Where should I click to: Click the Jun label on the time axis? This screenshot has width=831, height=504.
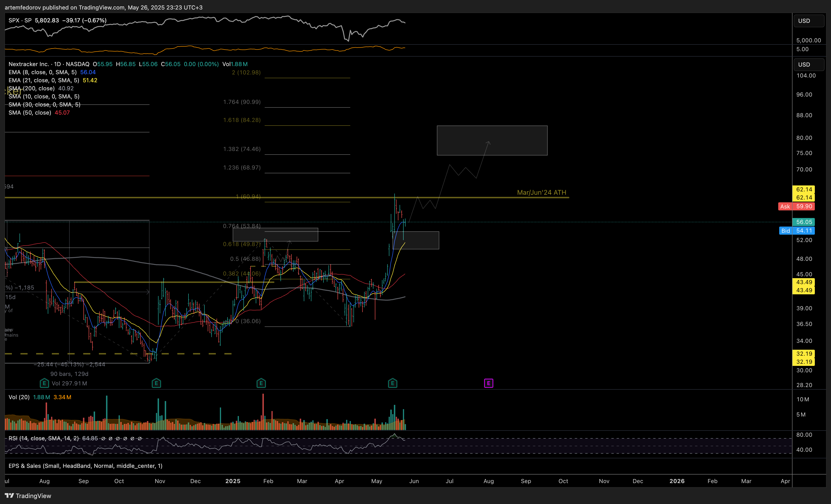414,481
